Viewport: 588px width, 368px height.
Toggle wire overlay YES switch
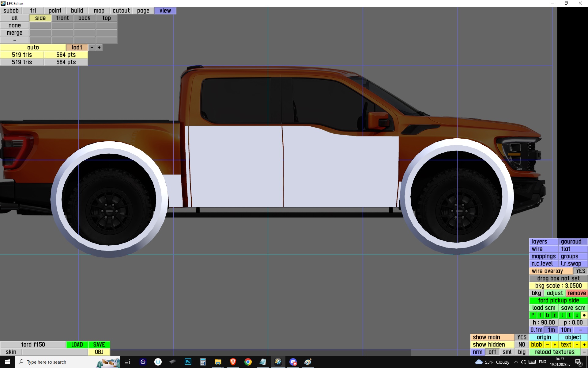[580, 271]
